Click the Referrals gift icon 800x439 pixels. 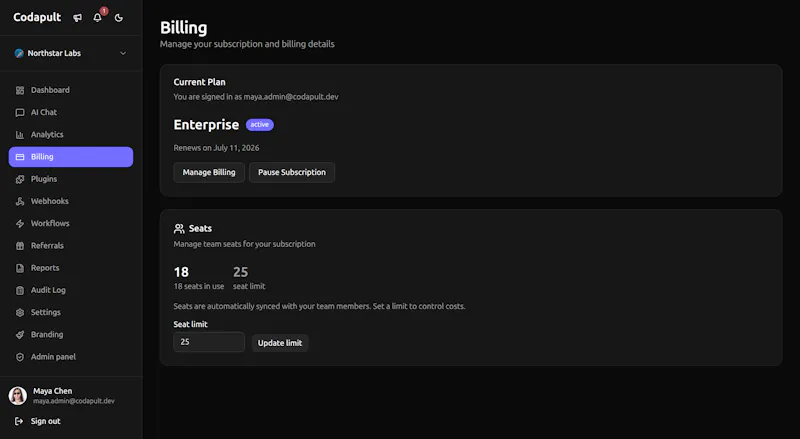point(20,246)
